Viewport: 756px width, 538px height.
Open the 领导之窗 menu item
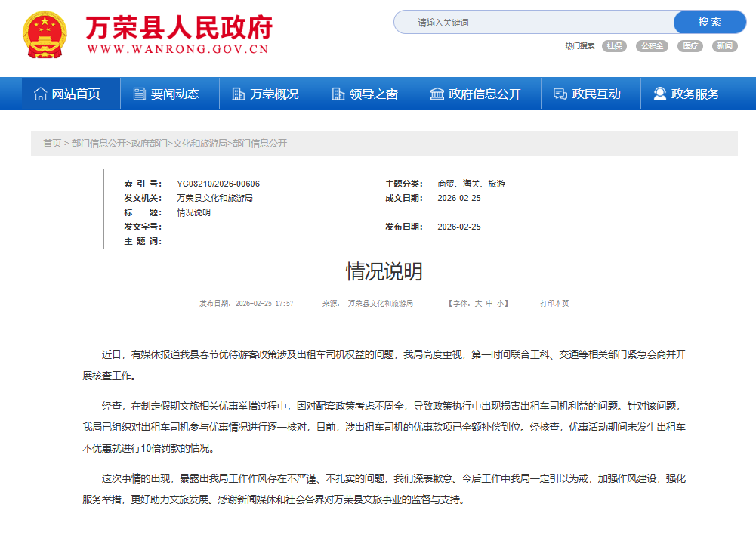pyautogui.click(x=369, y=94)
